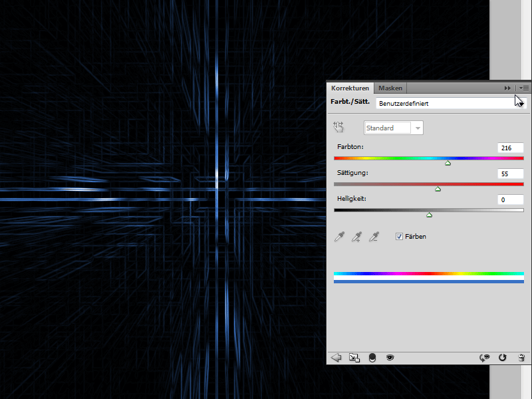This screenshot has width=532, height=399.
Task: Click the Sättigung label
Action: tap(352, 173)
